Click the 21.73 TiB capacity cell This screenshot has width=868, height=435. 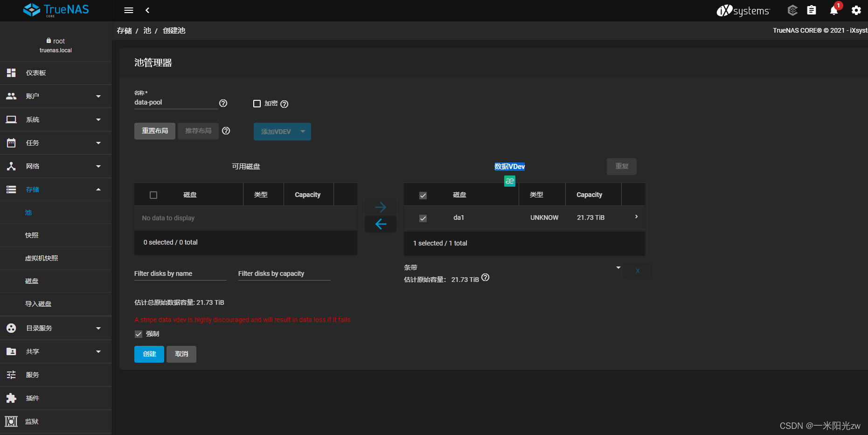click(590, 217)
